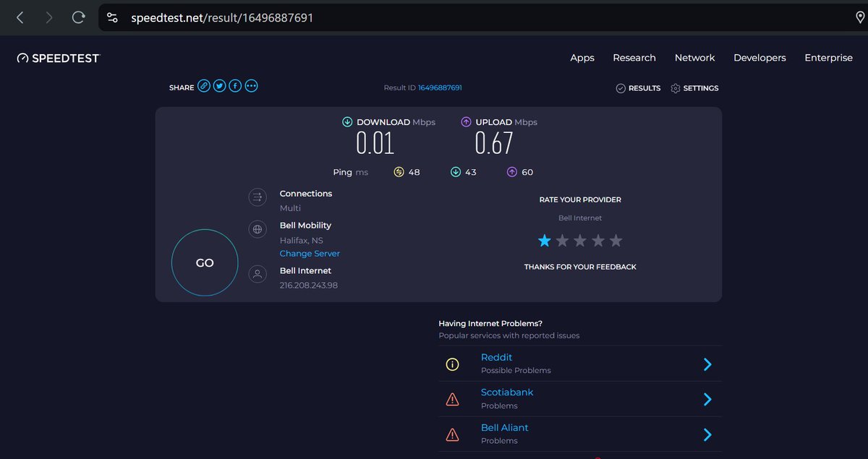Click the Multi connections value

290,208
